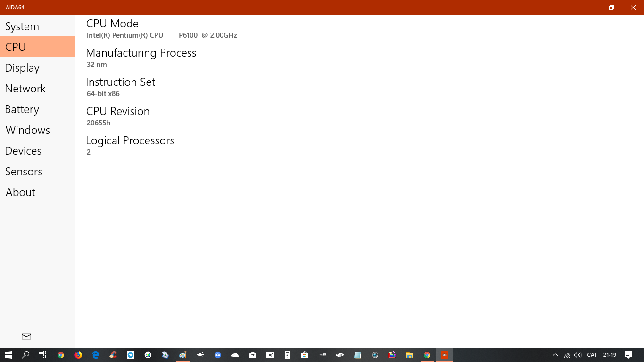Restore down the AIDA64 window
Screen dimensions: 644x362
point(611,8)
